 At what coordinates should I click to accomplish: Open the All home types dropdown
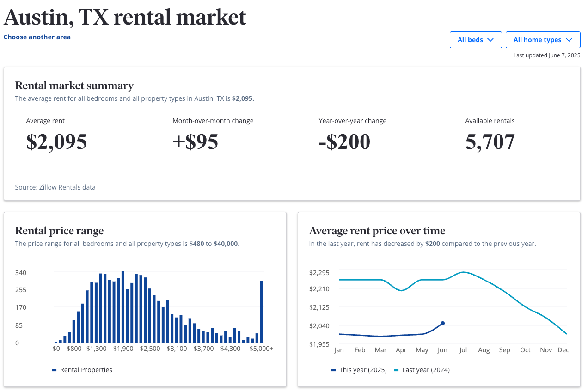pyautogui.click(x=543, y=40)
